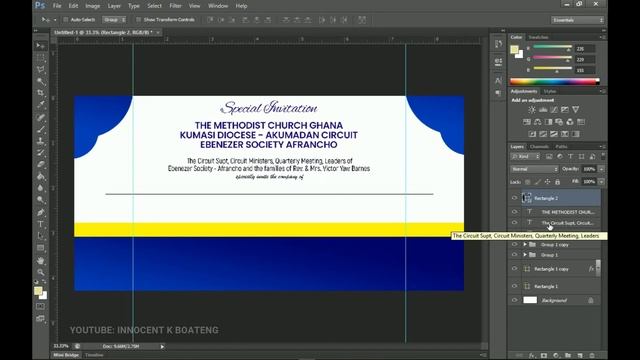Select the Move tool in the toolbox

[40, 45]
